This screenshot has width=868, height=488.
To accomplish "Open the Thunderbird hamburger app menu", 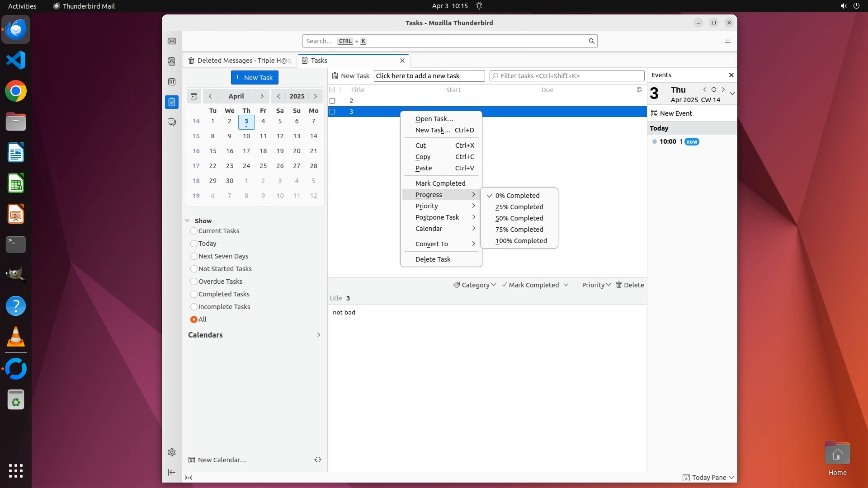I will 727,41.
